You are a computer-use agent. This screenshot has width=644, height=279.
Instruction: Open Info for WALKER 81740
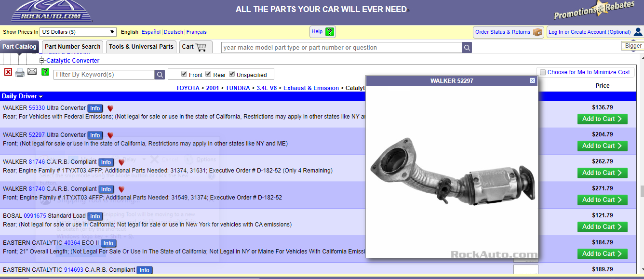click(x=106, y=189)
